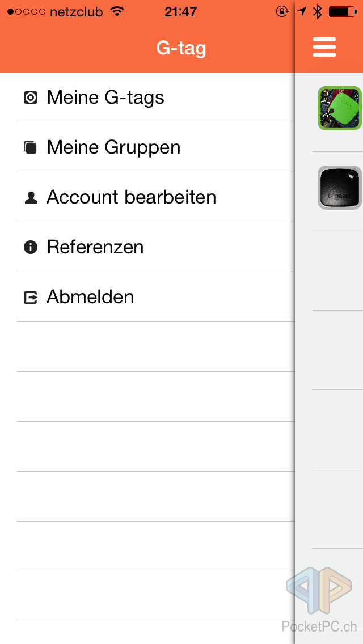Open the Meine Gruppen menu item
This screenshot has width=363, height=644.
click(113, 147)
